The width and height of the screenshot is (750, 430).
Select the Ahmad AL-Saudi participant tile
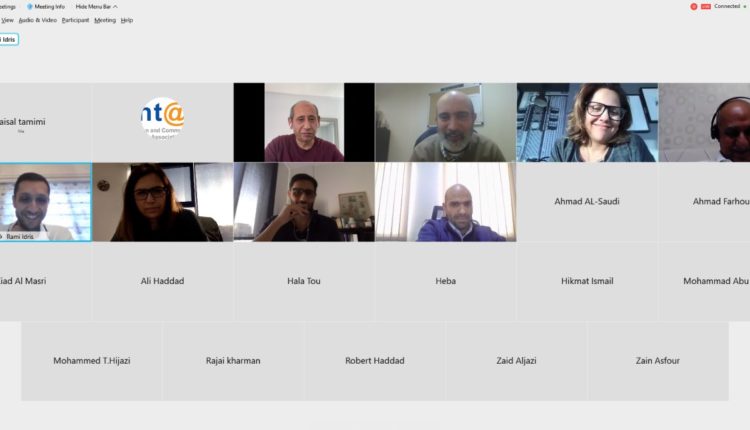click(x=587, y=201)
